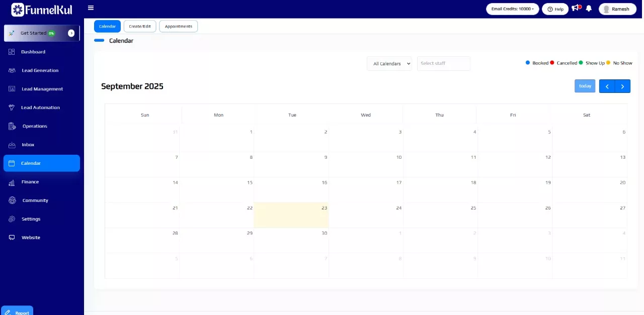The height and width of the screenshot is (315, 644).
Task: Open the Inbox sidebar item
Action: click(x=28, y=145)
